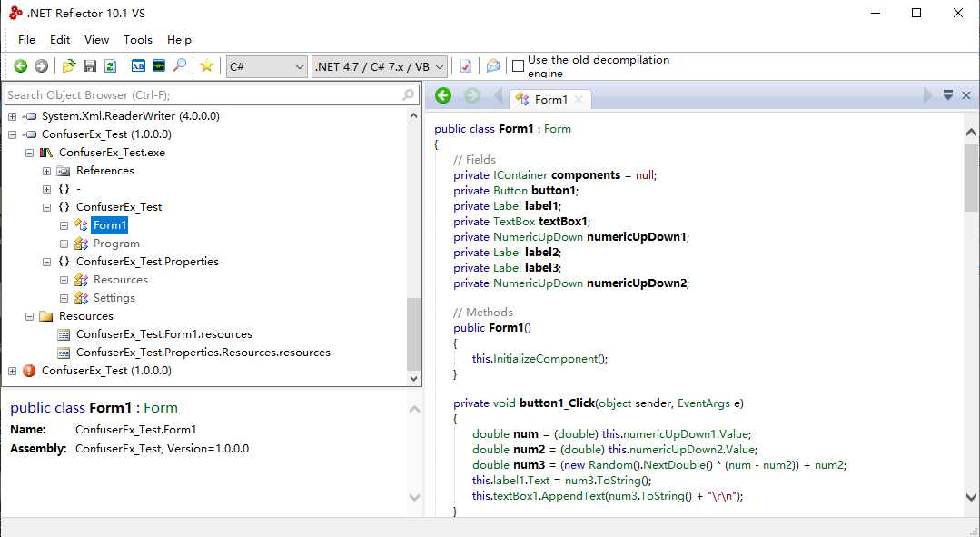Screen dimensions: 980x537
Task: Collapse the ConfuserEx_Test.exe node
Action: [29, 153]
